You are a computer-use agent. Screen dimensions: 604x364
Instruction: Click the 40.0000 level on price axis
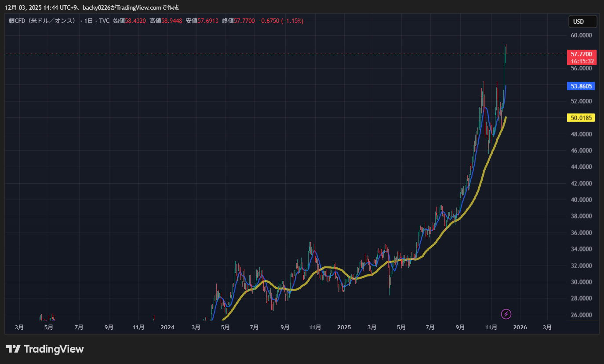tap(581, 200)
